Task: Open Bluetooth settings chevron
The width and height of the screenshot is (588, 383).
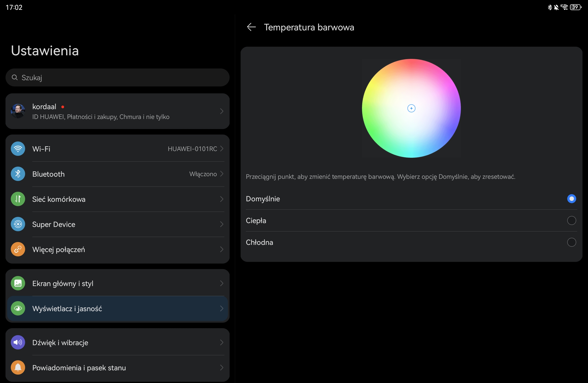Action: (222, 174)
